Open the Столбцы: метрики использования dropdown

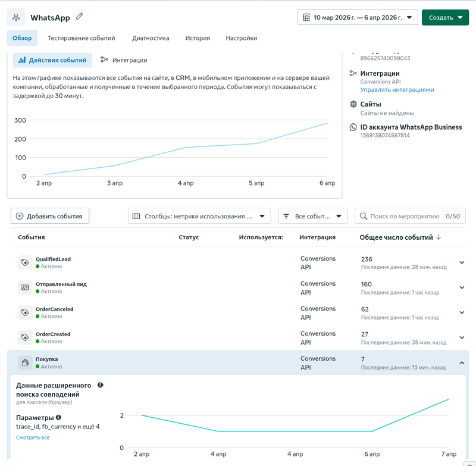pos(199,216)
